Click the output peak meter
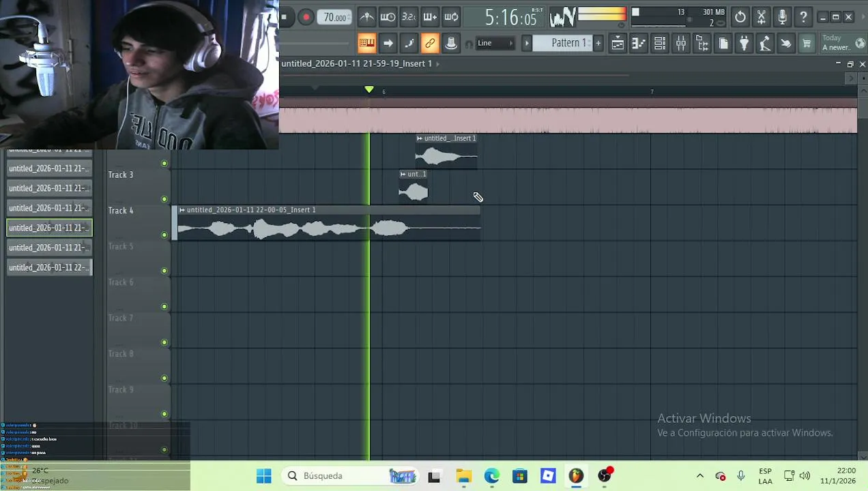868x491 pixels. point(602,14)
